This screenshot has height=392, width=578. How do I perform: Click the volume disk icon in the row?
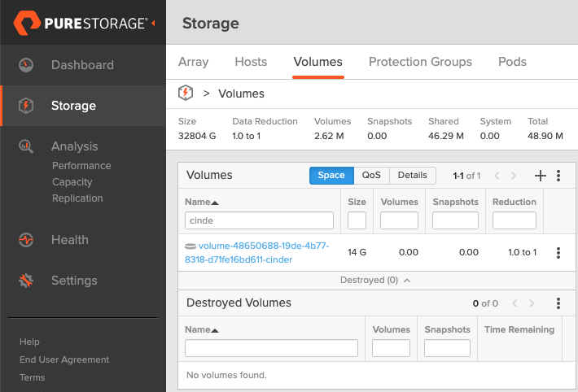click(x=190, y=246)
